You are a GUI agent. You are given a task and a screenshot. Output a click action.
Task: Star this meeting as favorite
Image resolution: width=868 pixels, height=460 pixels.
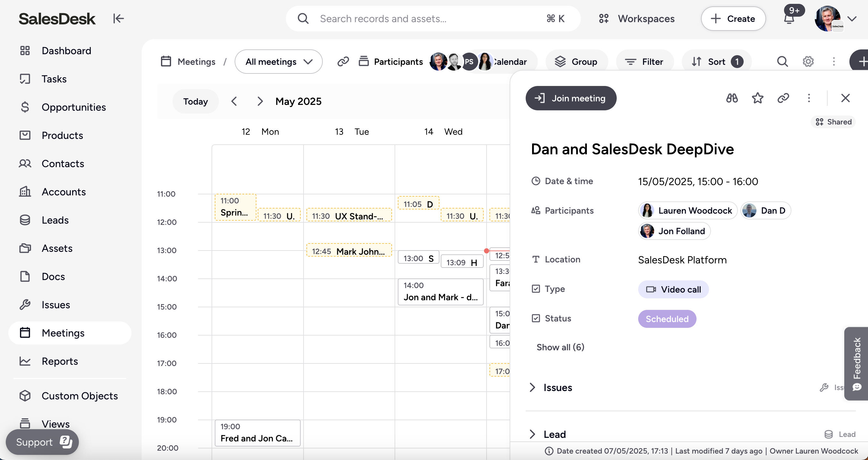[757, 98]
